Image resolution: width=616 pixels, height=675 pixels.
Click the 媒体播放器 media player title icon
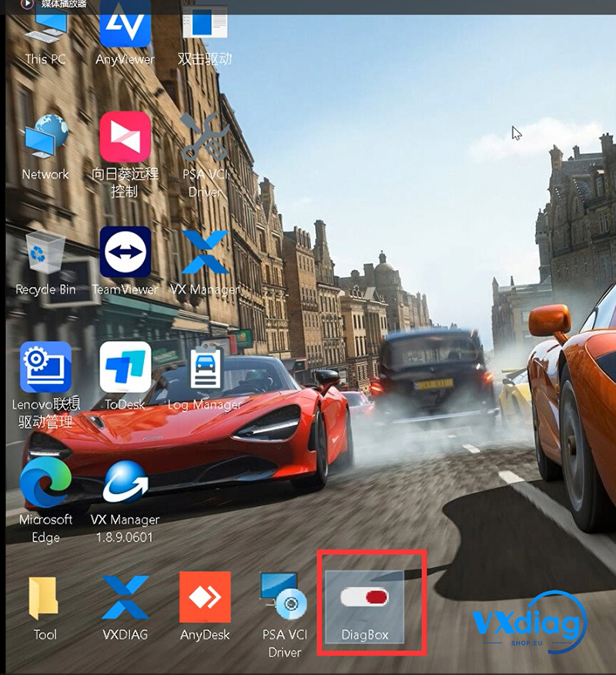[27, 5]
